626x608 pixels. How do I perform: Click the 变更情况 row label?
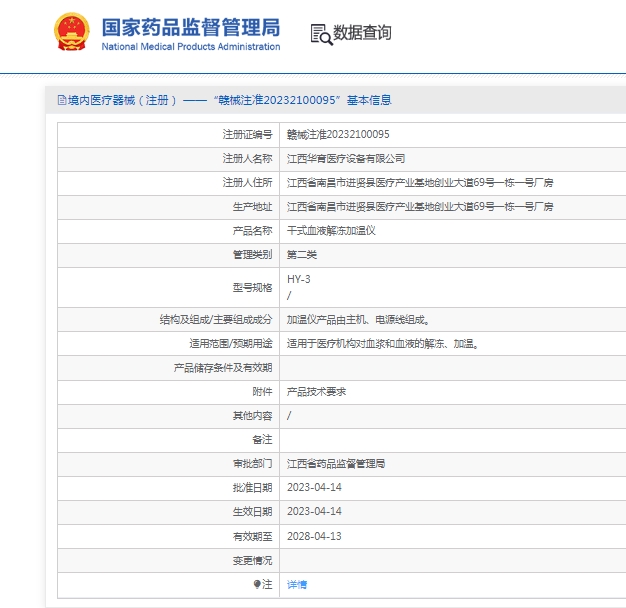tap(252, 560)
